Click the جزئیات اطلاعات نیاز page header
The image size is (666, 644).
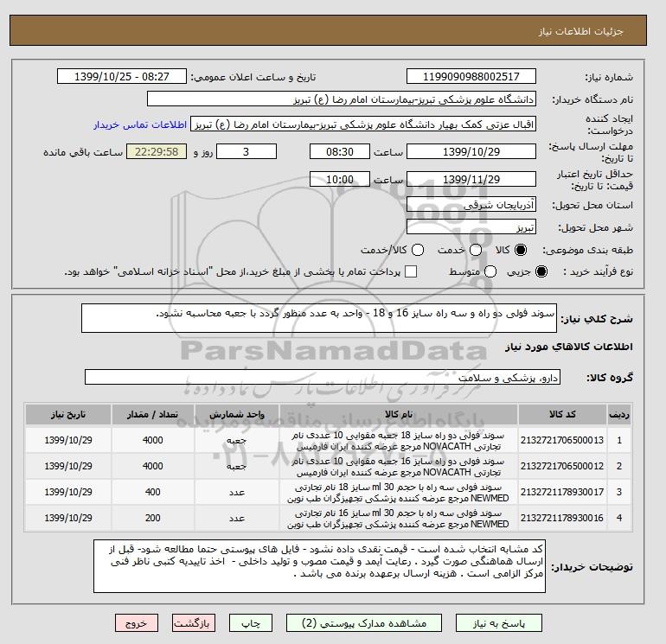point(580,31)
